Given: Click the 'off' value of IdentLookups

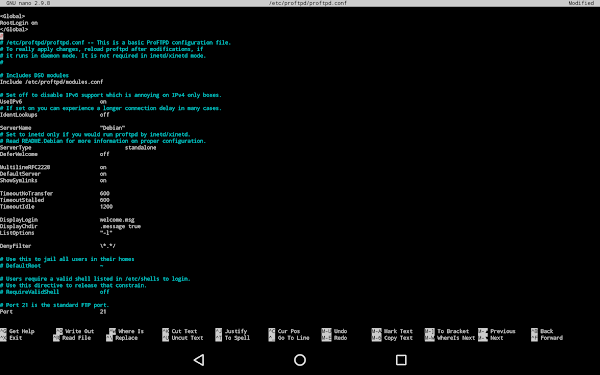Looking at the screenshot, I should [104, 115].
